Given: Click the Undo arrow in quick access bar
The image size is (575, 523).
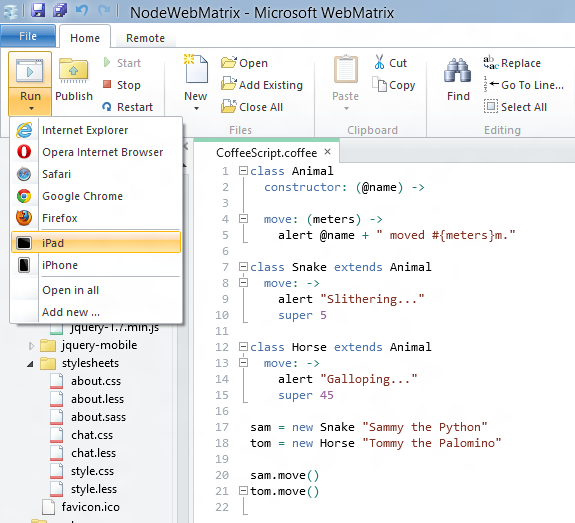Looking at the screenshot, I should pyautogui.click(x=82, y=11).
